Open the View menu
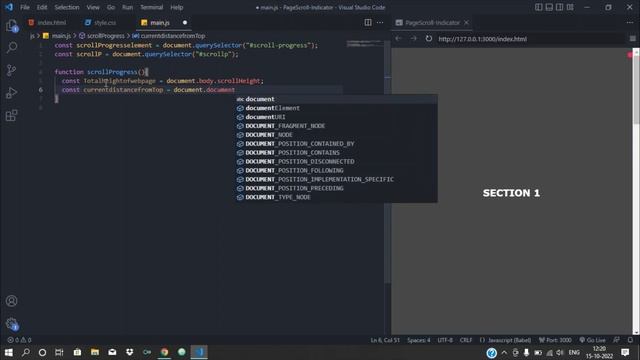Screen dimensions: 640x360 coord(93,7)
